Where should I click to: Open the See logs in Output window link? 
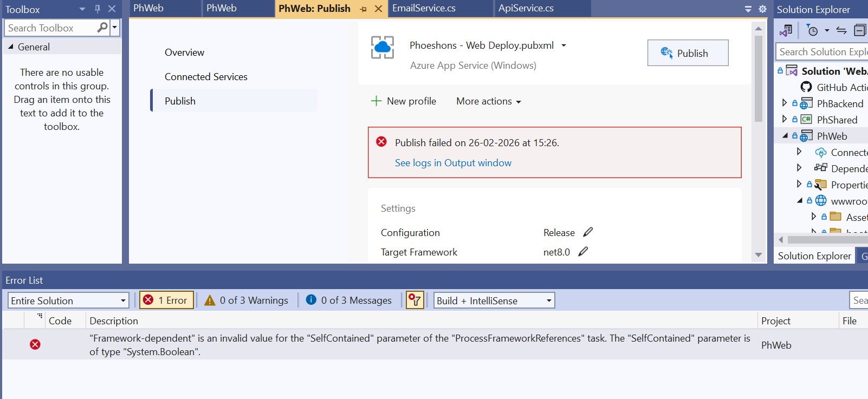pyautogui.click(x=453, y=163)
